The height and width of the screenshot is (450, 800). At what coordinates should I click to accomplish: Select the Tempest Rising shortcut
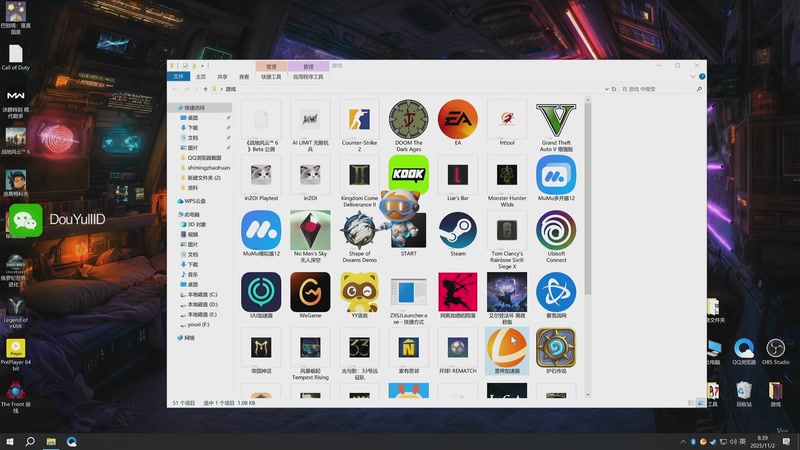click(x=310, y=353)
